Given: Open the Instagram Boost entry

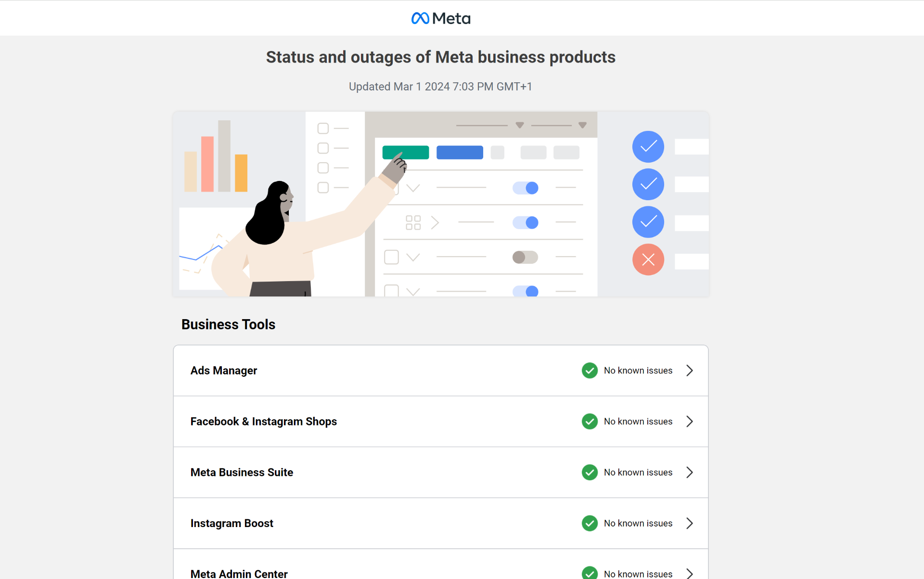Looking at the screenshot, I should click(441, 523).
